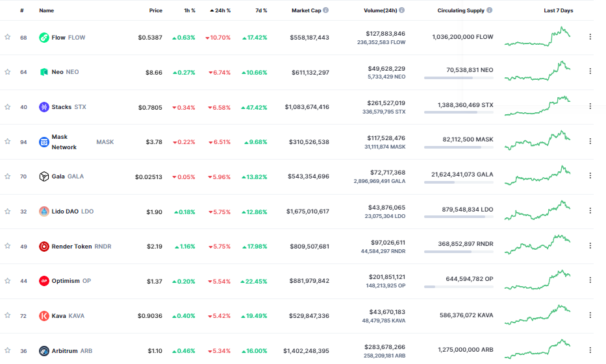Click Mask Network price $3.78
This screenshot has width=606, height=364.
point(154,142)
